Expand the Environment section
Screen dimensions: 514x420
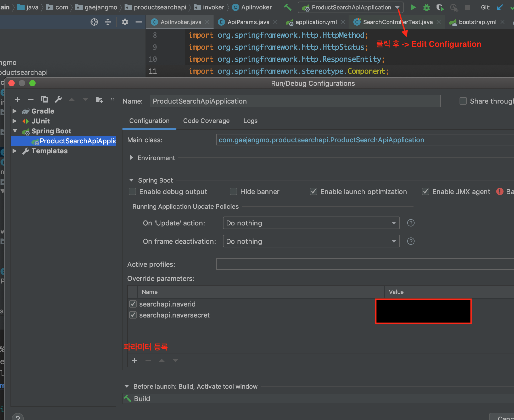click(131, 158)
